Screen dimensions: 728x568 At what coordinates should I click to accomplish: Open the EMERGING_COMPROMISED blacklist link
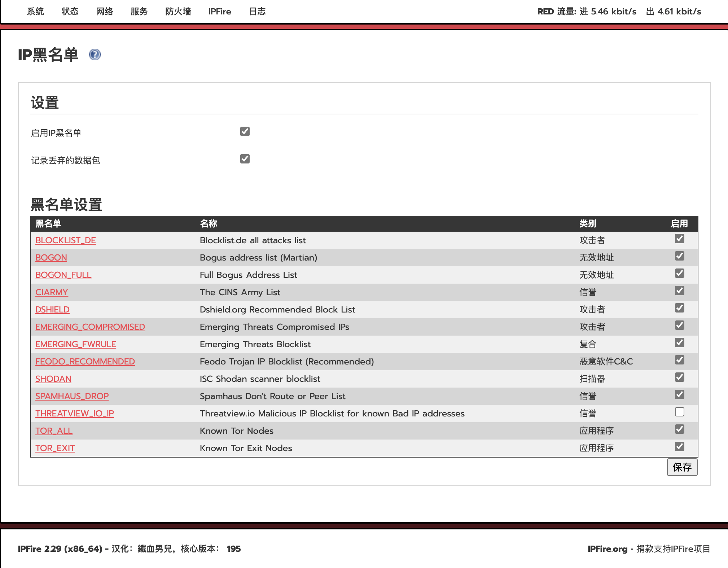click(x=90, y=327)
